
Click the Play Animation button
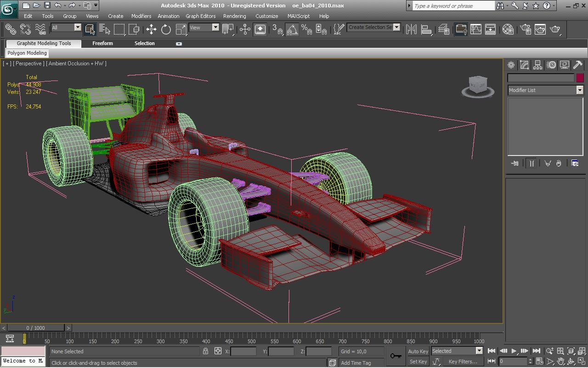click(x=514, y=351)
